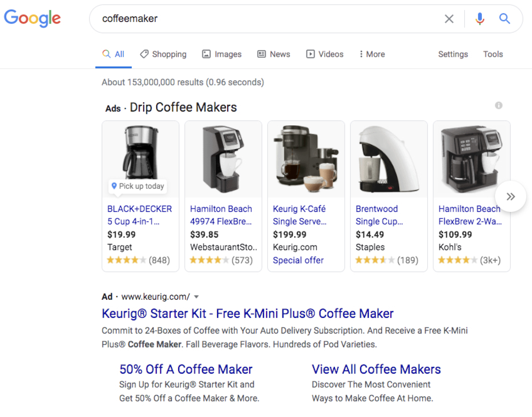
Task: Click the star rating with (189) reviews
Action: [387, 260]
